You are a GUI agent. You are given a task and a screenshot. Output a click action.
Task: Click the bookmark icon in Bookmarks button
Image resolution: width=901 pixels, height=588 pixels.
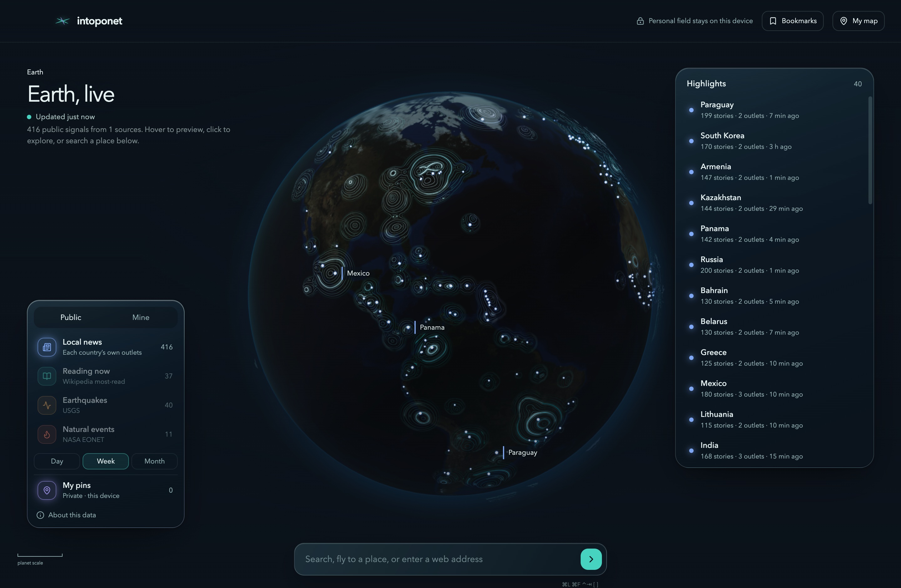[773, 21]
